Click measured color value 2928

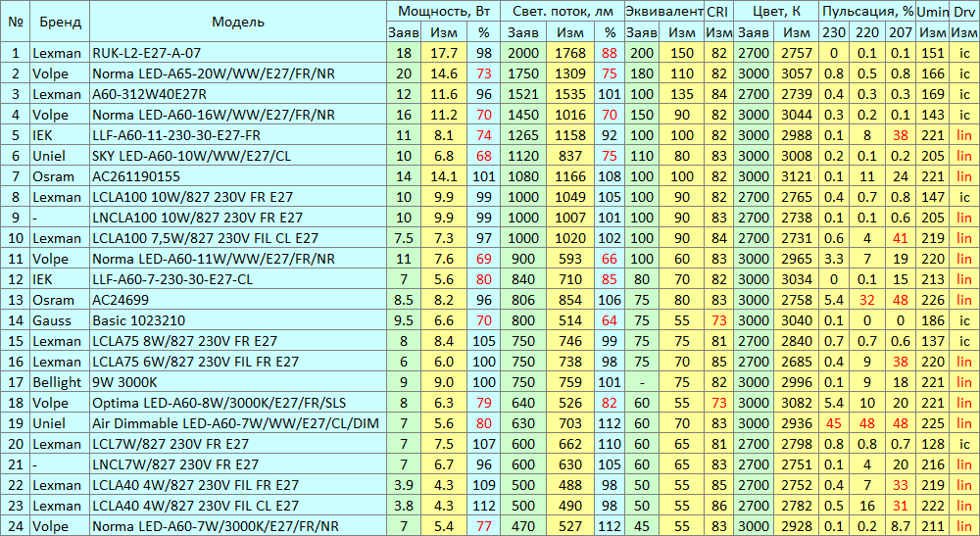[x=797, y=527]
